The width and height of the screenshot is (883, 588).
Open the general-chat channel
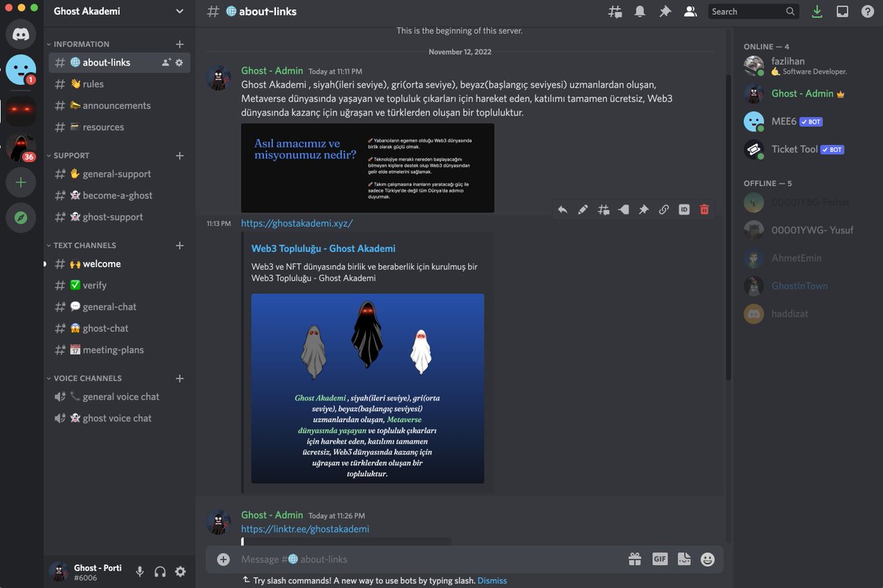click(x=119, y=306)
